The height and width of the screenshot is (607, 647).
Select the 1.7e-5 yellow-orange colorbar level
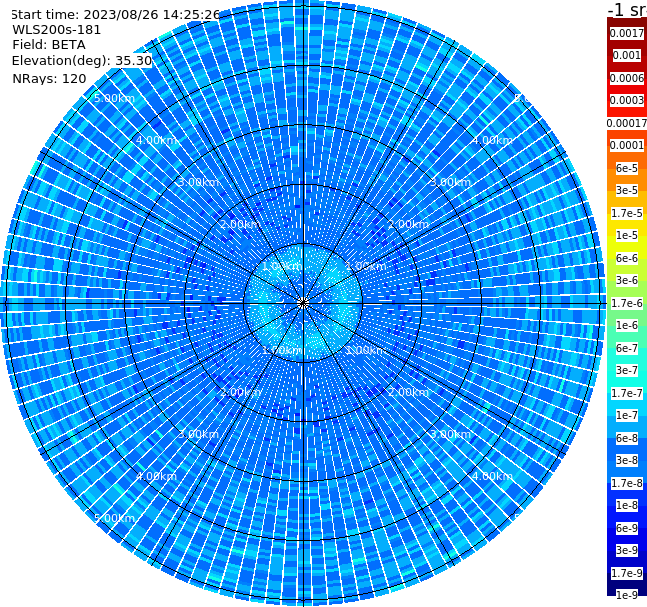(627, 213)
